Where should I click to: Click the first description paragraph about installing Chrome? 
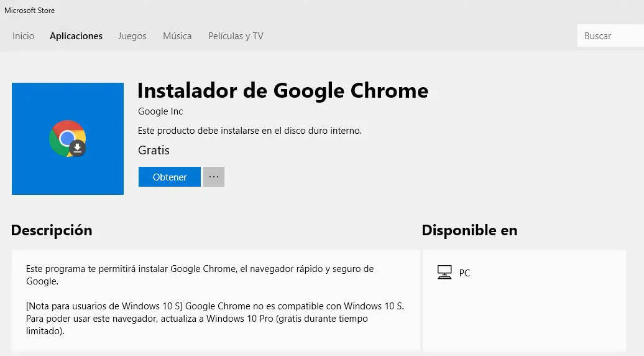(200, 275)
